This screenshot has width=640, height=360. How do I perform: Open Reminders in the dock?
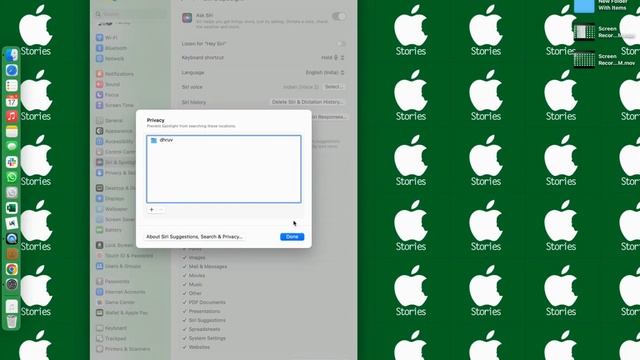11,86
